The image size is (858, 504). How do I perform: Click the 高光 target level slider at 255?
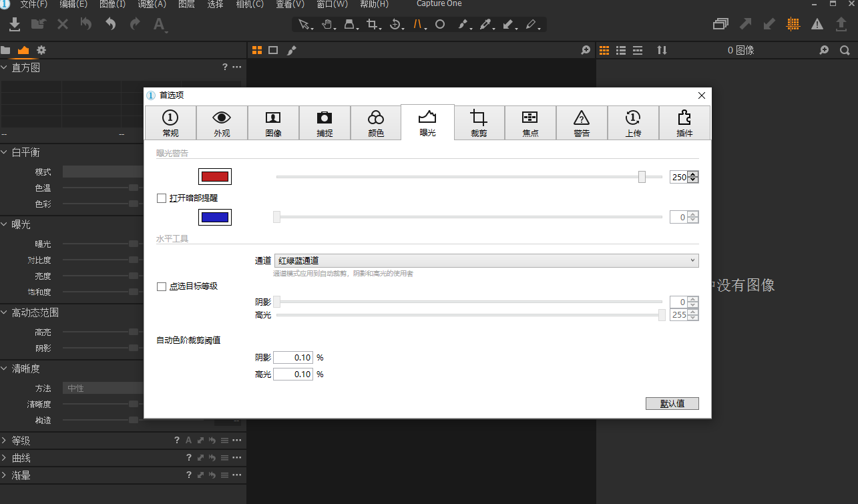click(x=662, y=315)
